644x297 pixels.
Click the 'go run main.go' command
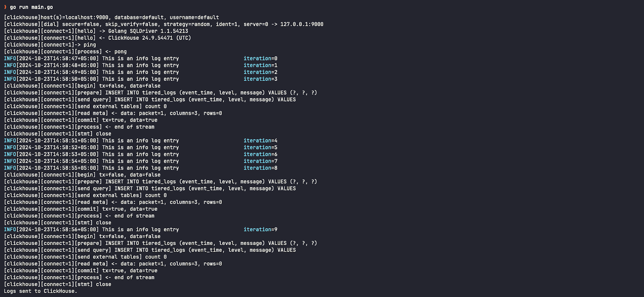[x=31, y=7]
